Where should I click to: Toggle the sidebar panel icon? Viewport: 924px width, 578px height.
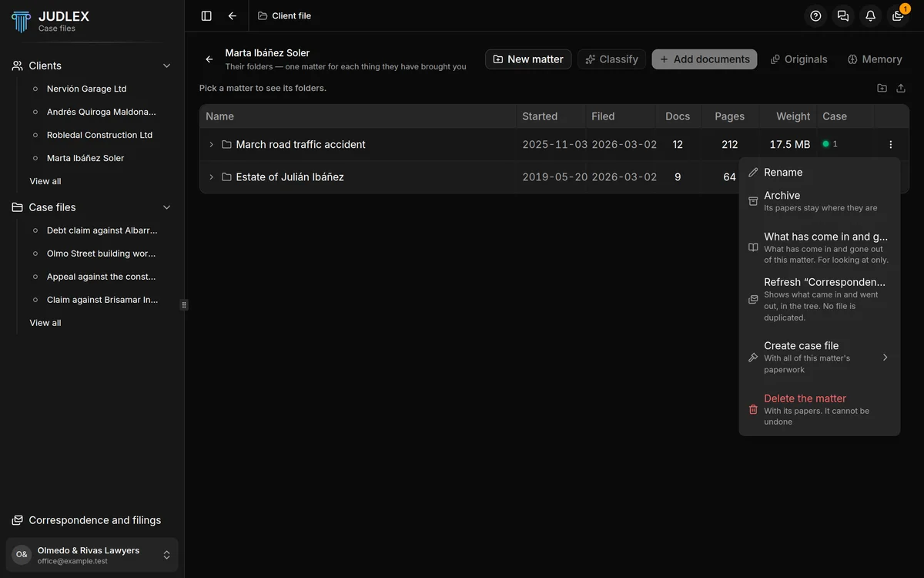(x=206, y=15)
